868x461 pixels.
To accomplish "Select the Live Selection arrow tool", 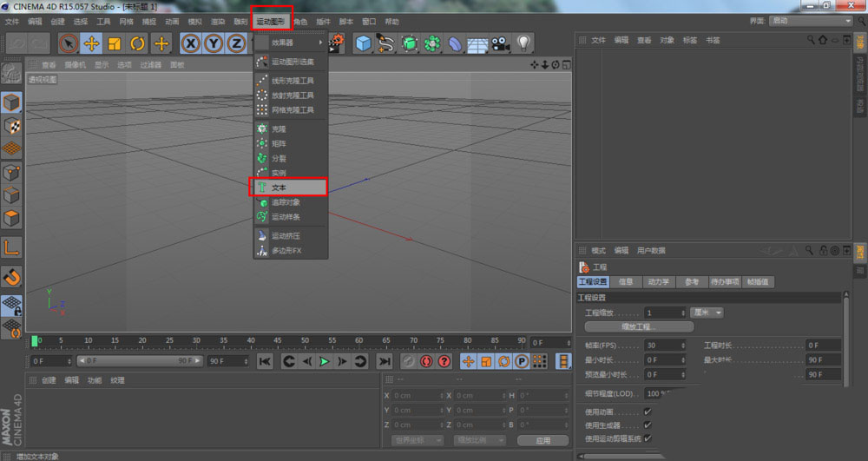I will click(69, 43).
